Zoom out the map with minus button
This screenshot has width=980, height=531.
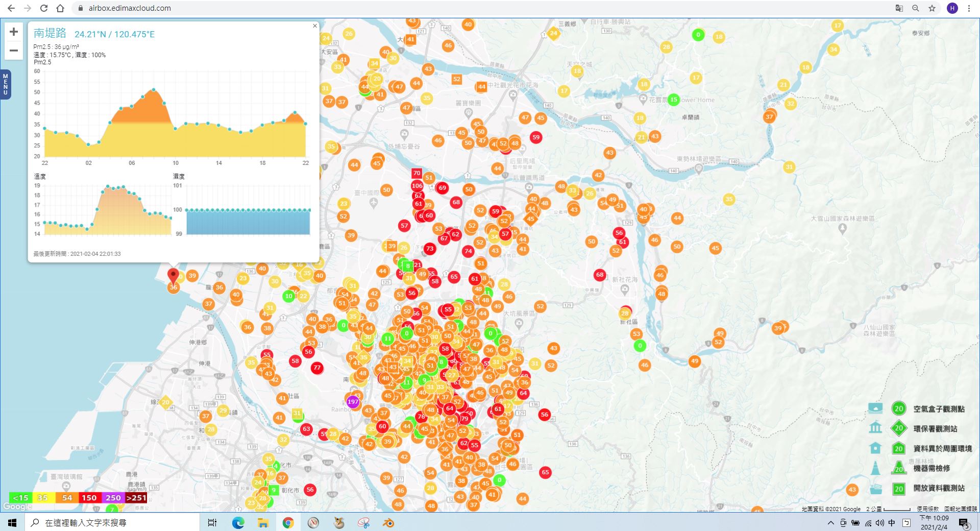tap(14, 51)
